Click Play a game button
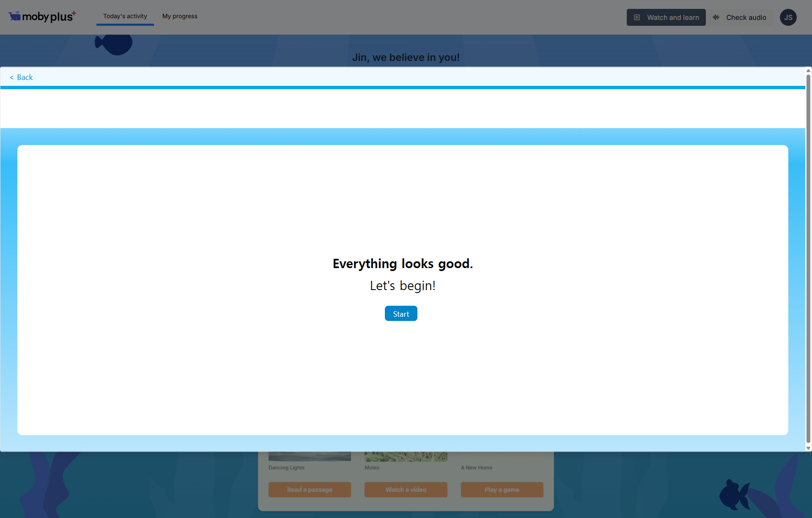The width and height of the screenshot is (812, 518). point(502,490)
